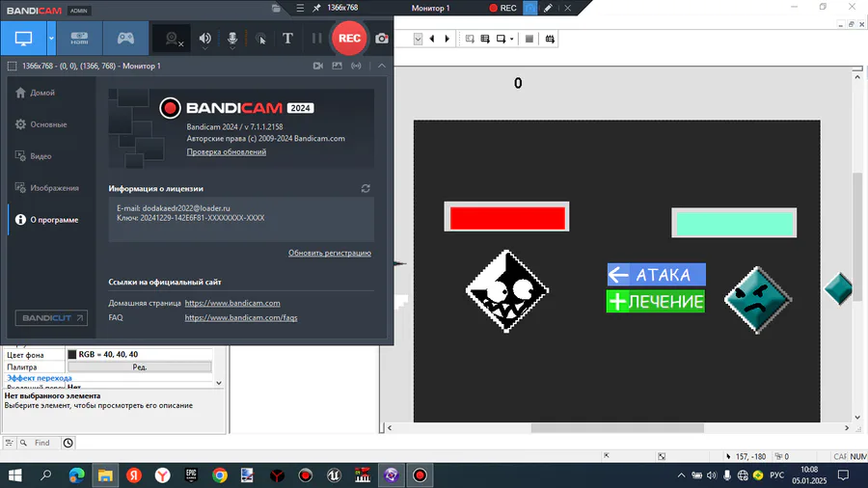868x488 pixels.
Task: Click Проверка обновлений link
Action: coord(227,151)
